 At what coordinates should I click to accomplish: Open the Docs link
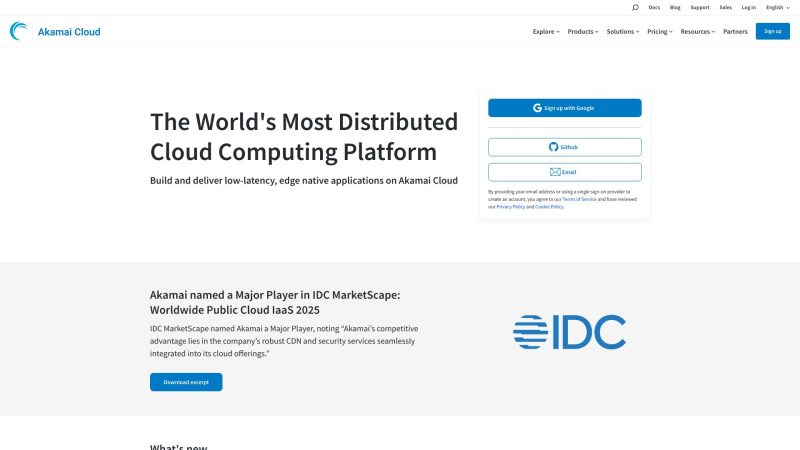tap(654, 7)
